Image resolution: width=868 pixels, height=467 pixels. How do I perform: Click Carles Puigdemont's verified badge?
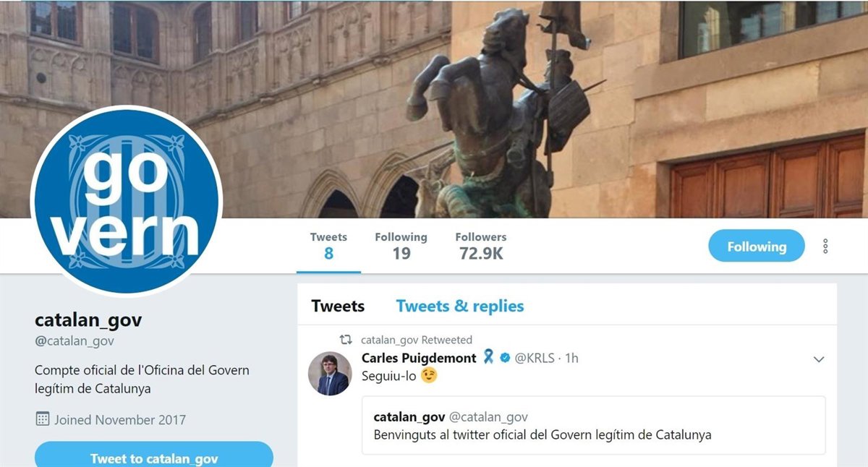click(x=505, y=358)
